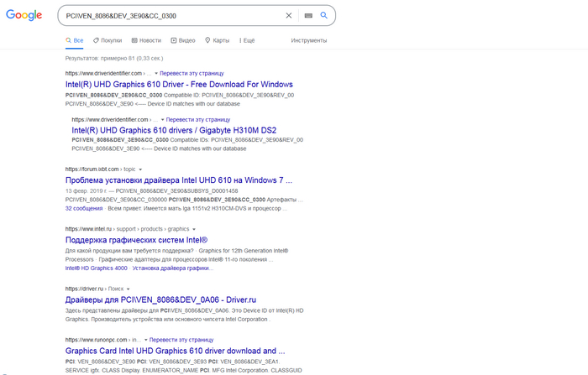Expand dropdown arrow of first driveridentifier result
Image resolution: width=588 pixels, height=375 pixels.
click(x=156, y=74)
